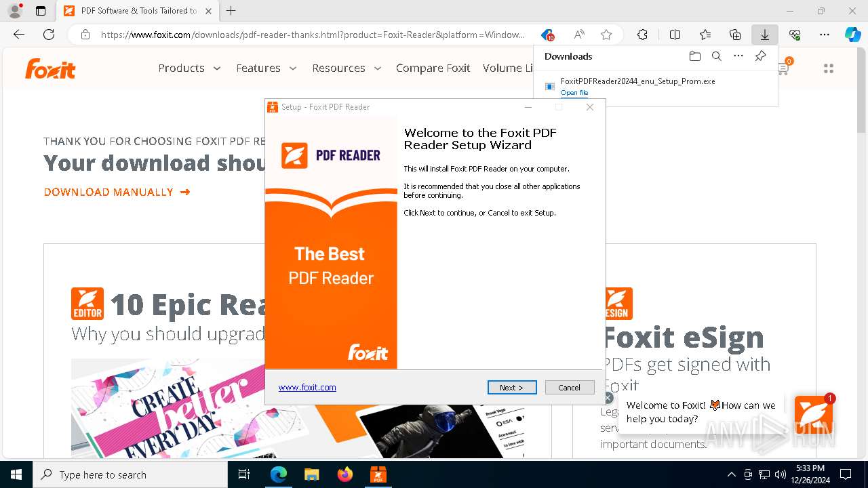This screenshot has width=868, height=488.
Task: Open the Collections icon
Action: 735,35
